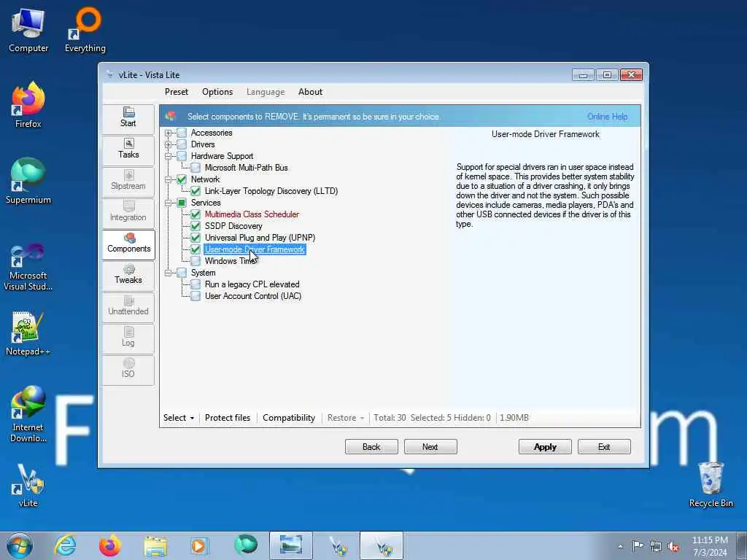Launch the Everything desktop shortcut
The image size is (747, 560).
85,31
